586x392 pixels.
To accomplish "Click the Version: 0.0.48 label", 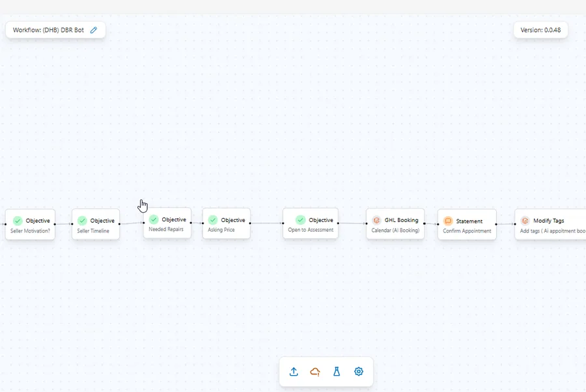I will click(541, 30).
